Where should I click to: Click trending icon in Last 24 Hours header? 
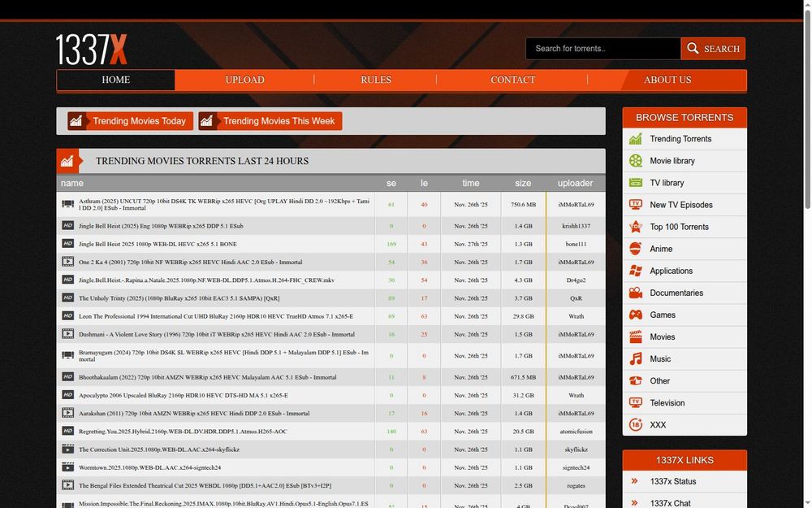(67, 161)
